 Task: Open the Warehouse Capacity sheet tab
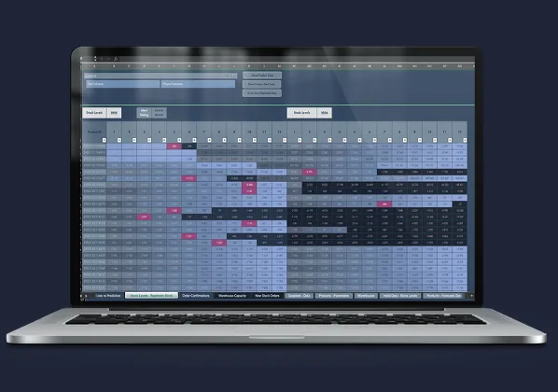tap(232, 296)
